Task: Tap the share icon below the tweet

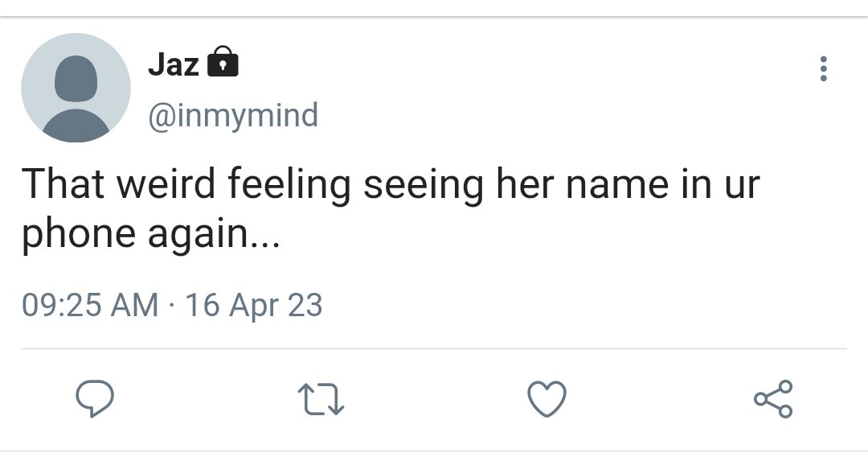Action: point(773,398)
